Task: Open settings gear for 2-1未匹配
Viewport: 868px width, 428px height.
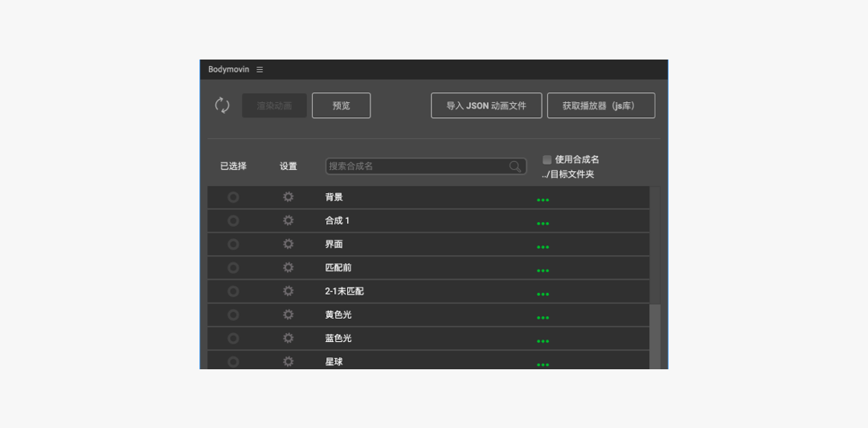Action: coord(288,291)
